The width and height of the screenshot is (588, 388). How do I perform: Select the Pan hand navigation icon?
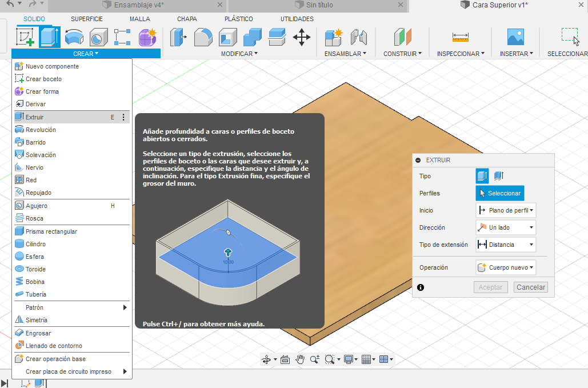[x=300, y=359]
